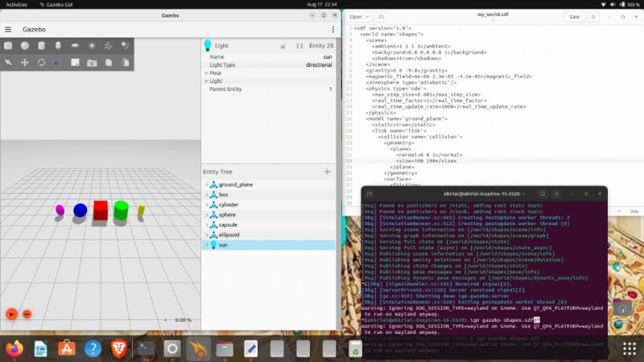The height and width of the screenshot is (362, 644).
Task: Toggle the pause icon in Light inspector
Action: [300, 47]
